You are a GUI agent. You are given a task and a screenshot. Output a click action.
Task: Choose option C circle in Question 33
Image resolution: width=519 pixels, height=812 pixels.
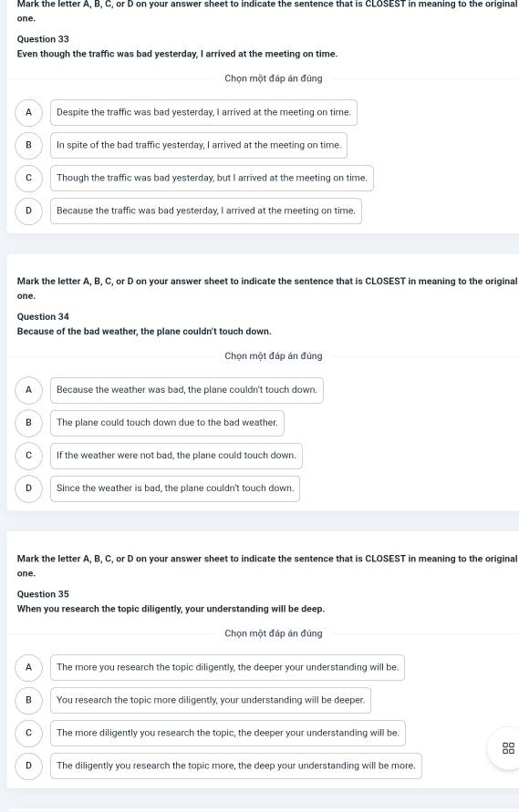click(28, 178)
